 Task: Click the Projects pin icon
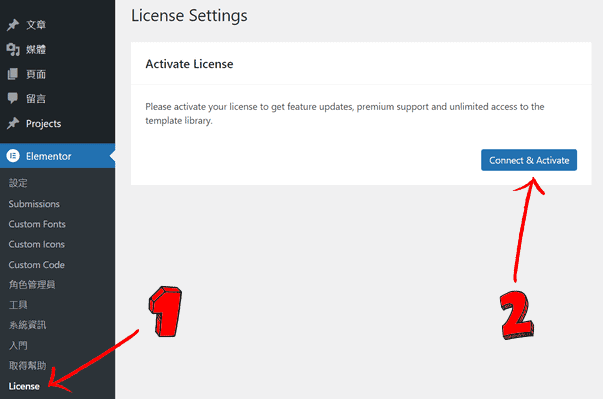[13, 123]
